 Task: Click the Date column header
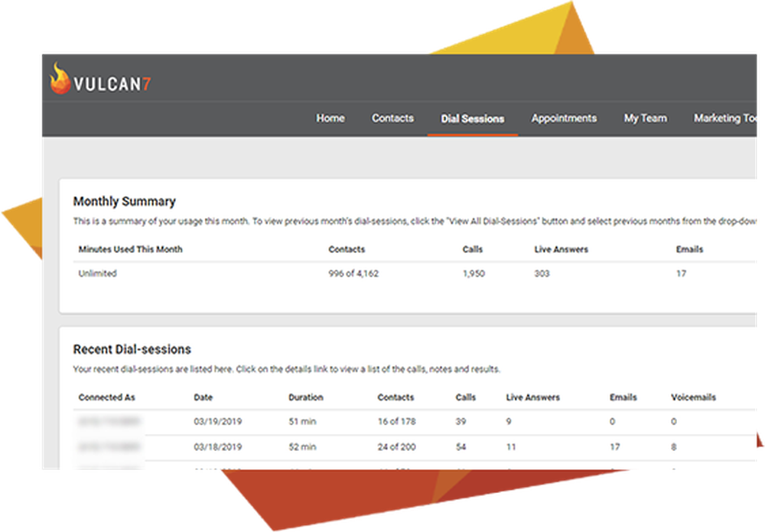203,397
